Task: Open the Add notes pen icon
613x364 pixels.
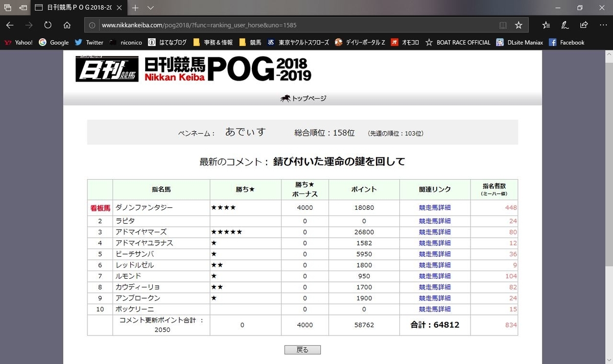Action: point(565,25)
